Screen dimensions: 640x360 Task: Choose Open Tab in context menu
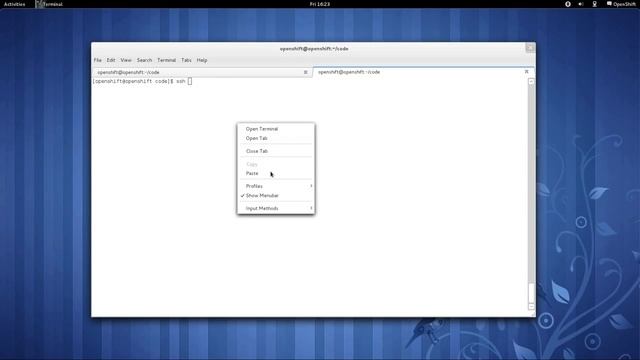[x=276, y=138]
